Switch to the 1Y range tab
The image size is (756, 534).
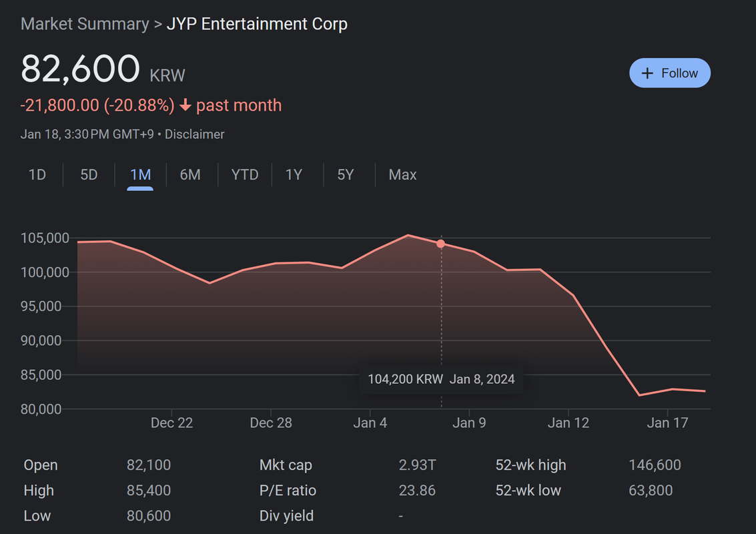tap(294, 175)
